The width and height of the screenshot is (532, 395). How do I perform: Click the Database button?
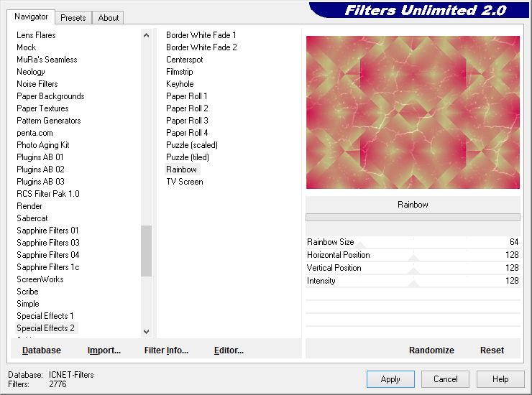42,350
